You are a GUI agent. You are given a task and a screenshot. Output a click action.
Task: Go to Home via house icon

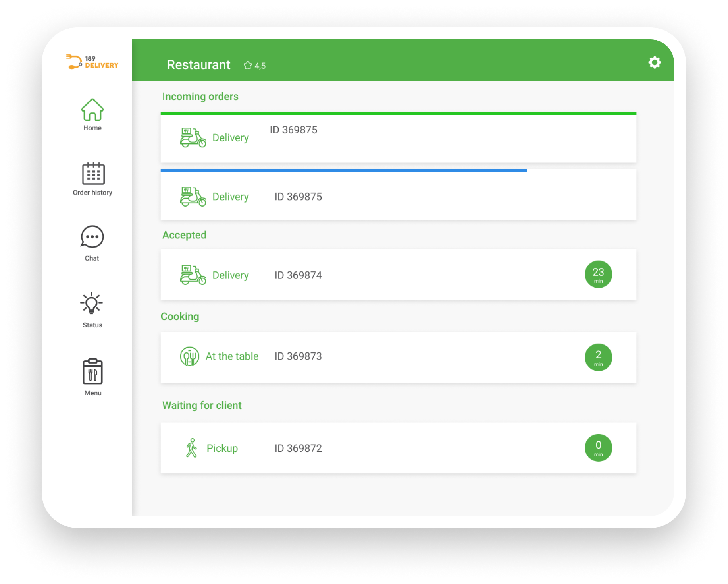[92, 110]
